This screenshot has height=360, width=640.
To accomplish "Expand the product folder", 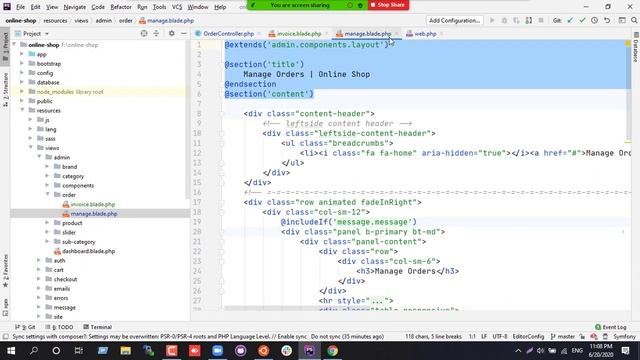I will (47, 222).
